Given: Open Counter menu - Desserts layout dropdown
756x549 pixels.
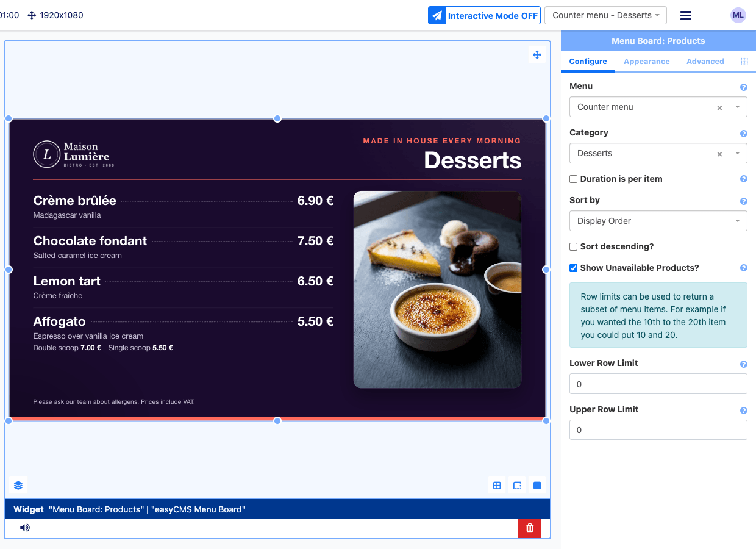Looking at the screenshot, I should (605, 15).
